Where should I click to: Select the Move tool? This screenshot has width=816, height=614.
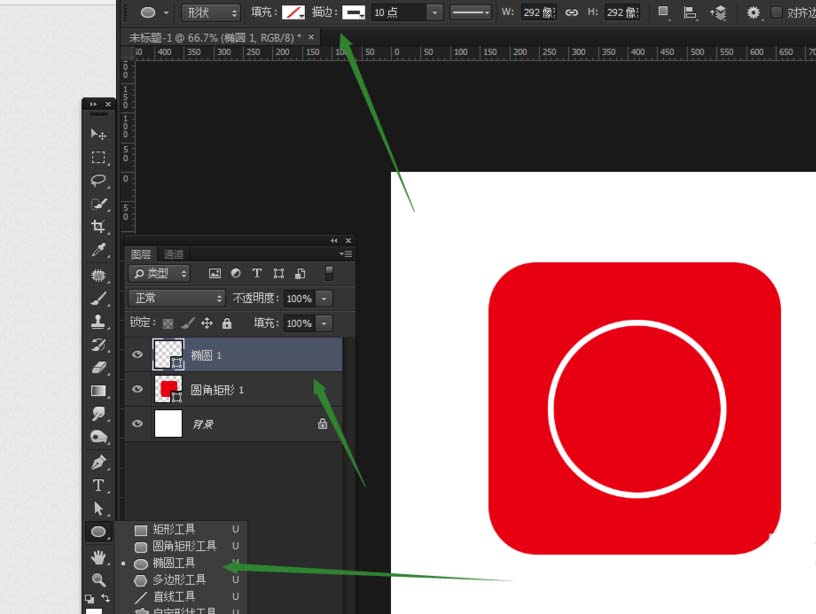[98, 134]
